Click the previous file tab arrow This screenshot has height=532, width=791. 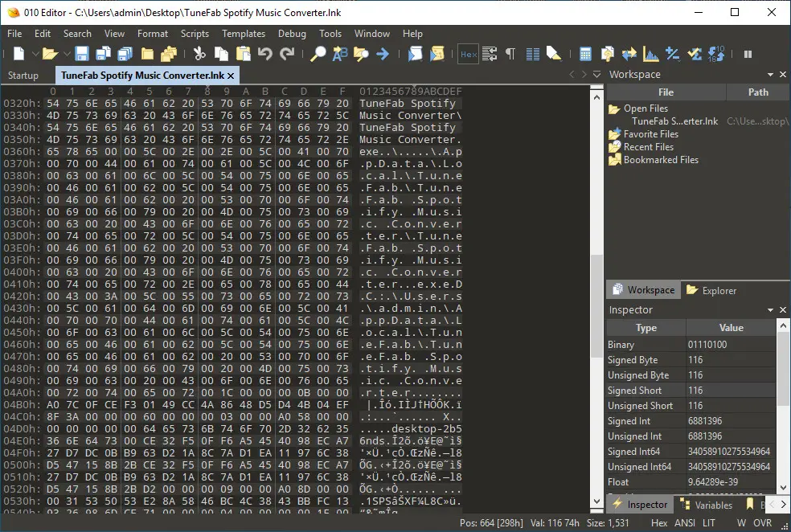click(x=572, y=75)
